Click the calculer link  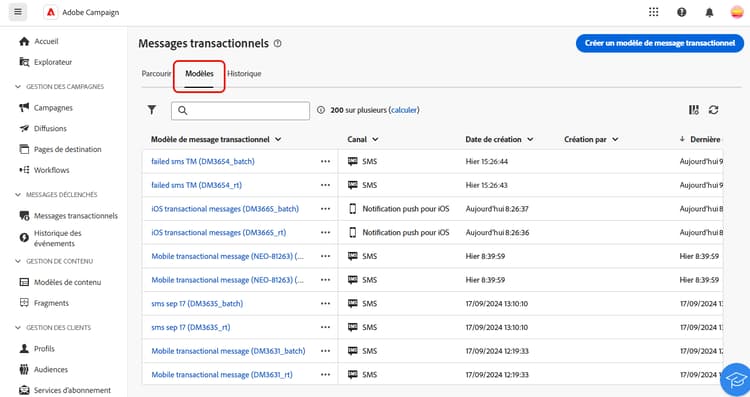click(404, 110)
